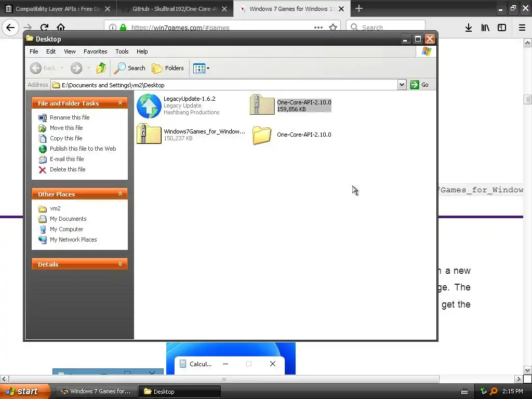Click the tray on-screen keyboard icon
Screen dimensions: 532x399
pyautogui.click(x=464, y=392)
